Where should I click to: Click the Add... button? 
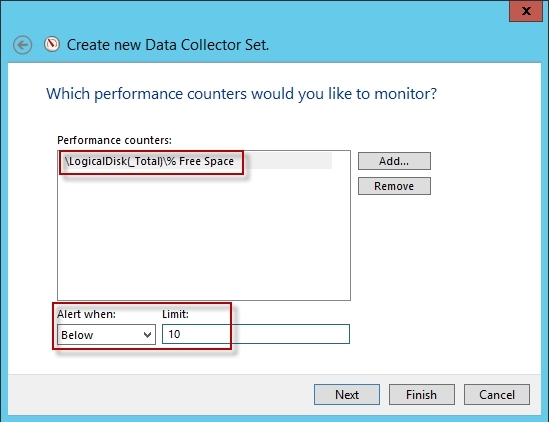pos(394,161)
